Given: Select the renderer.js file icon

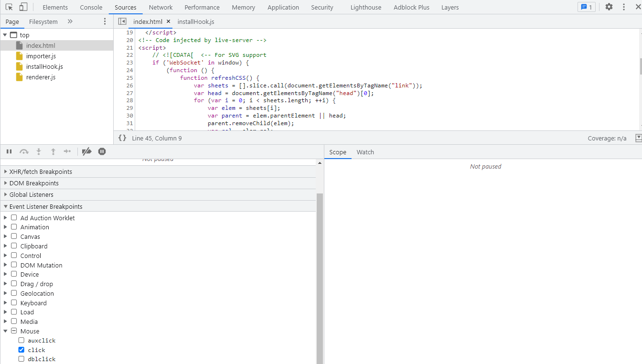Looking at the screenshot, I should [19, 77].
